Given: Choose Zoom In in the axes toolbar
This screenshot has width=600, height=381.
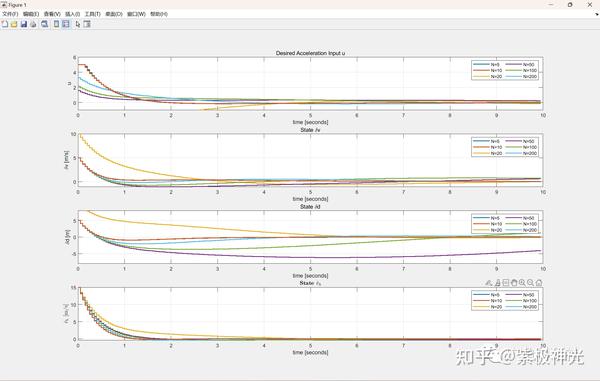Looking at the screenshot, I should pyautogui.click(x=522, y=283).
